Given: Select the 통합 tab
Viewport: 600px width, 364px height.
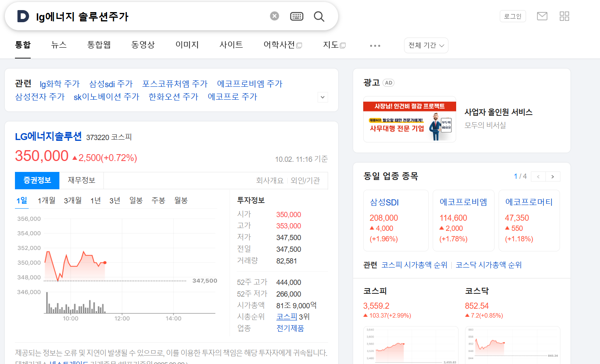Looking at the screenshot, I should coord(23,45).
